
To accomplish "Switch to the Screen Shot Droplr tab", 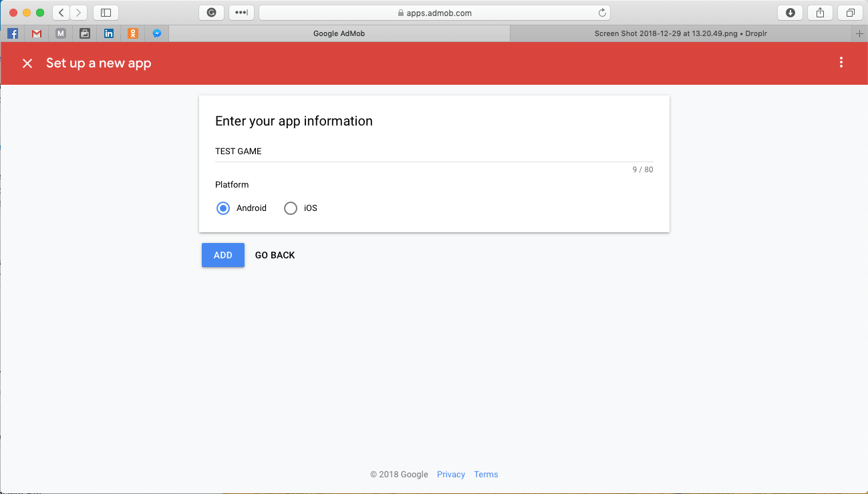I will click(681, 33).
